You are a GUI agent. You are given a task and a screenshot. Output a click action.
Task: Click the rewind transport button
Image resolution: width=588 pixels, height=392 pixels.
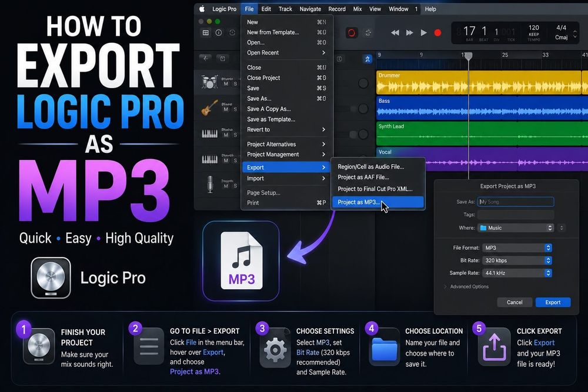395,33
